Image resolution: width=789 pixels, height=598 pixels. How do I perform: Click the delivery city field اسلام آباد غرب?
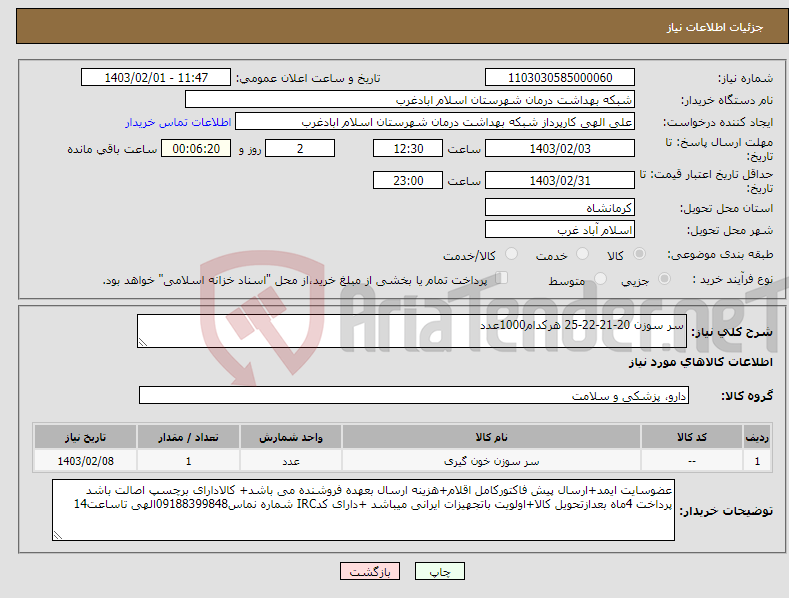coord(560,230)
